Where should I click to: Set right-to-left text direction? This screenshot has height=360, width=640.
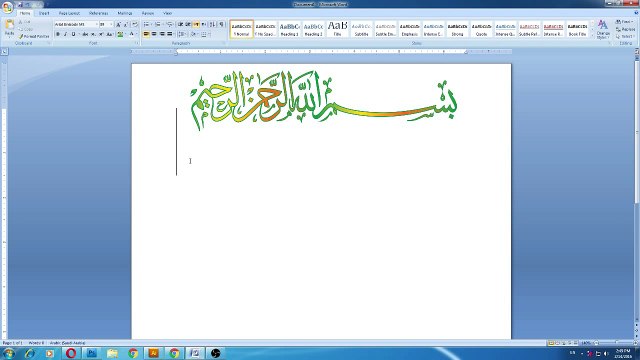click(203, 24)
